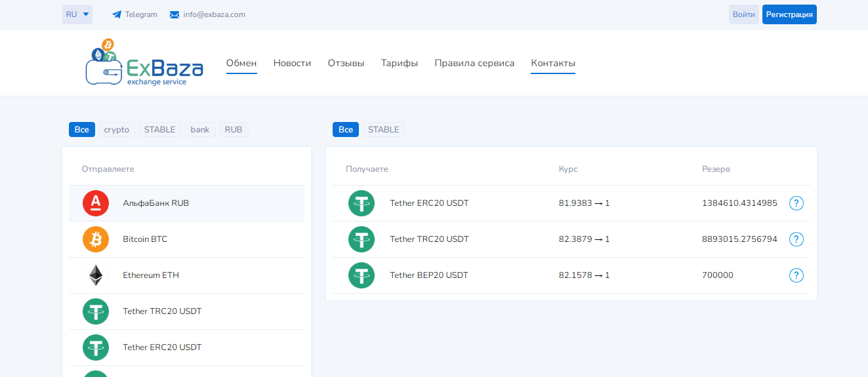Click the ExBaza logo
The image size is (868, 377).
tap(144, 62)
